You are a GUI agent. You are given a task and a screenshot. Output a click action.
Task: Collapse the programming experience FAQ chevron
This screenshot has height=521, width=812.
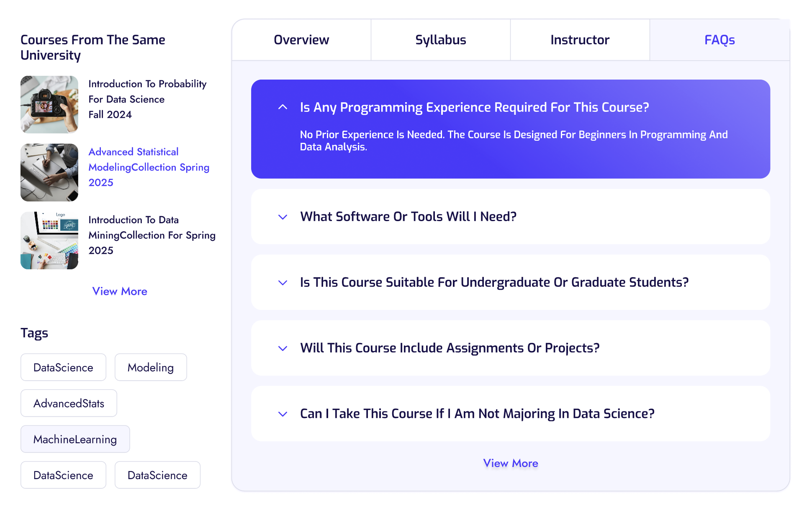pos(283,107)
